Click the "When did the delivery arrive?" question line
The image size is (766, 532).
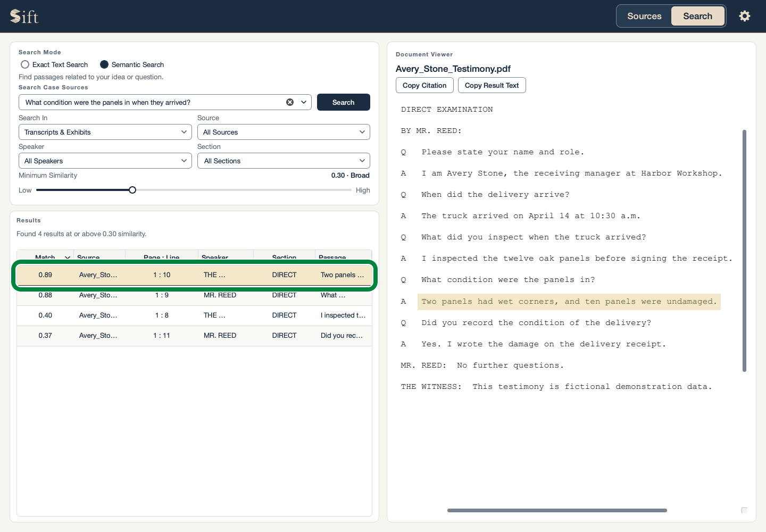[x=495, y=195]
